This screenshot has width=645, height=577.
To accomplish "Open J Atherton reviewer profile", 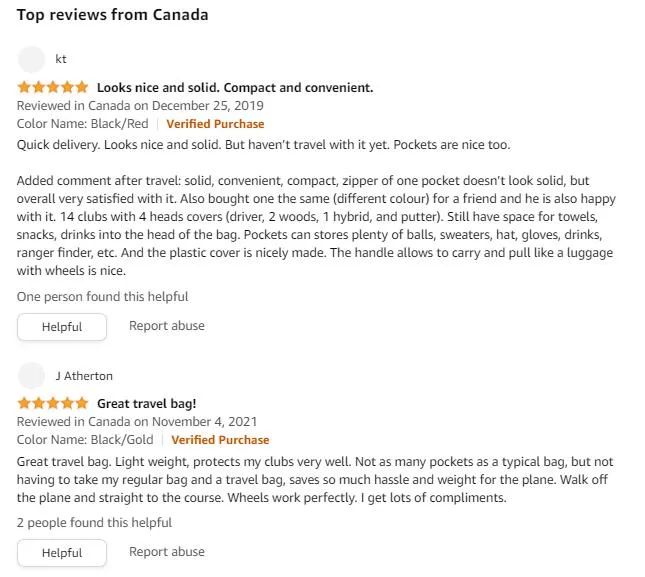I will 84,375.
